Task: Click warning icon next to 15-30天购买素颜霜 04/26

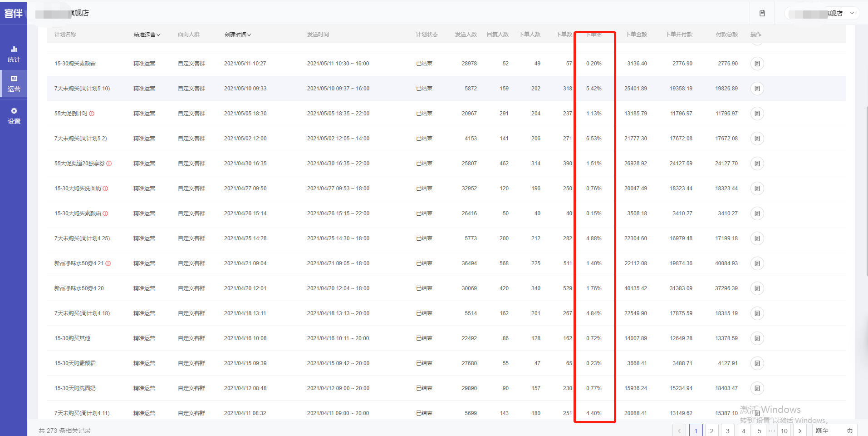Action: point(105,213)
